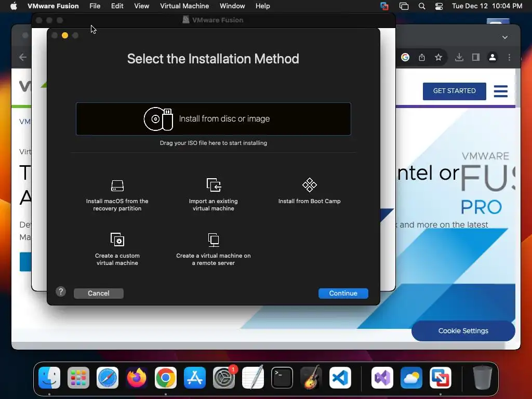The image size is (532, 399).
Task: Open Terminal from the Dock
Action: pos(282,378)
